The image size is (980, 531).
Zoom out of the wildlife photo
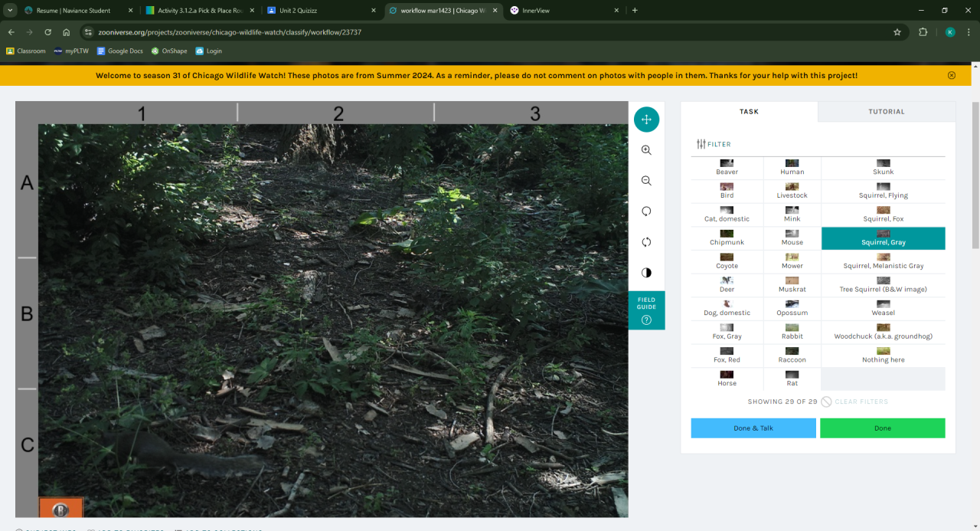point(646,181)
